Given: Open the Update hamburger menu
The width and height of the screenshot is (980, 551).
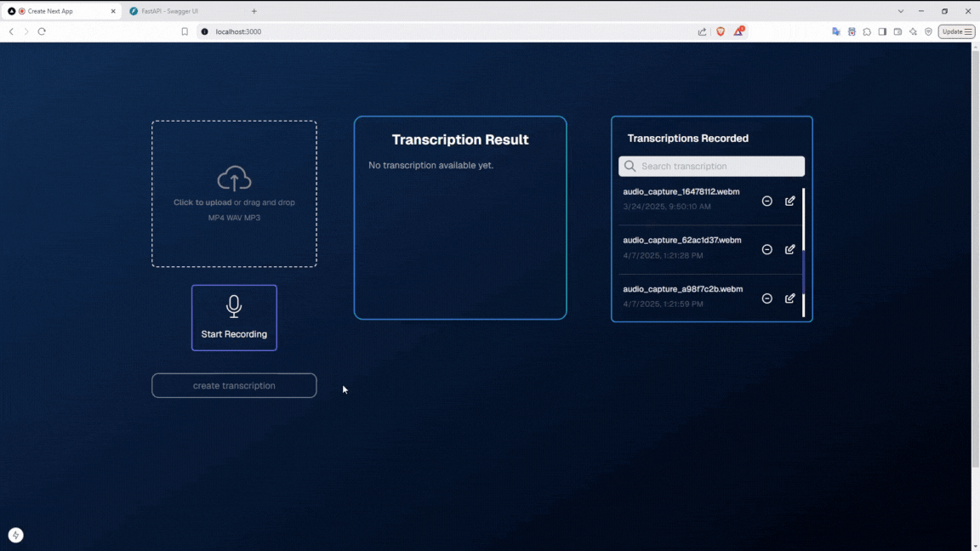Looking at the screenshot, I should (x=956, y=31).
